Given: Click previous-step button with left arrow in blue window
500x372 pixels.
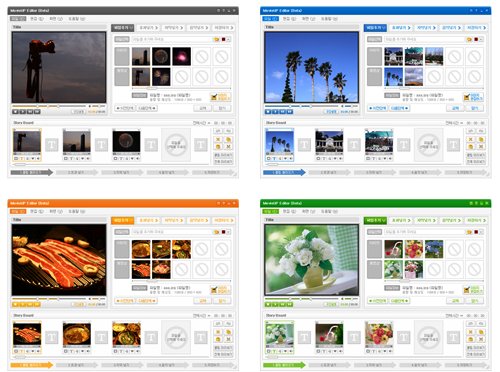Looking at the screenshot, I should click(x=378, y=108).
